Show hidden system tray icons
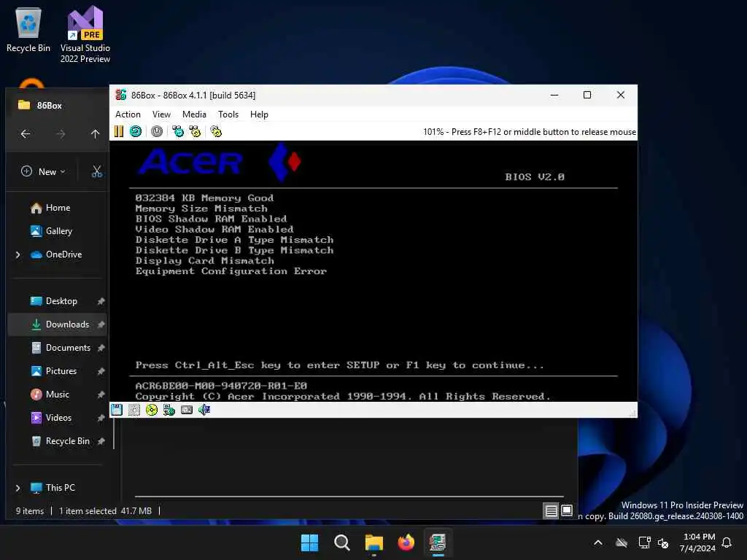This screenshot has height=560, width=747. point(598,542)
